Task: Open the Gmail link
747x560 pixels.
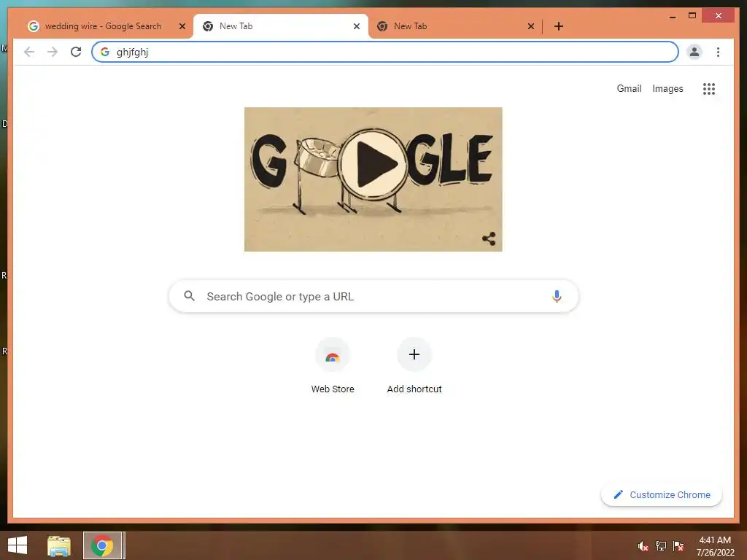Action: [629, 88]
